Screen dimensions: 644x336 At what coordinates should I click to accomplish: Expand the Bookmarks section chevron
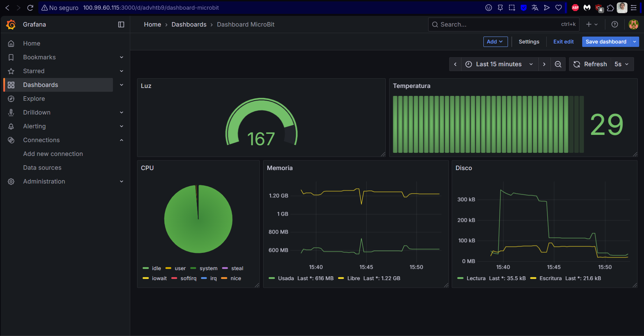click(122, 57)
